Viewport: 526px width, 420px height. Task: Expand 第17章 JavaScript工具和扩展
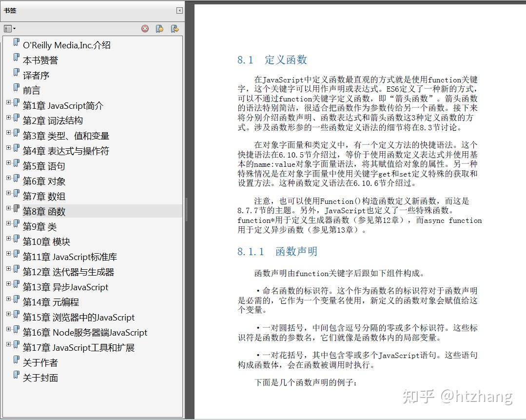(x=9, y=344)
